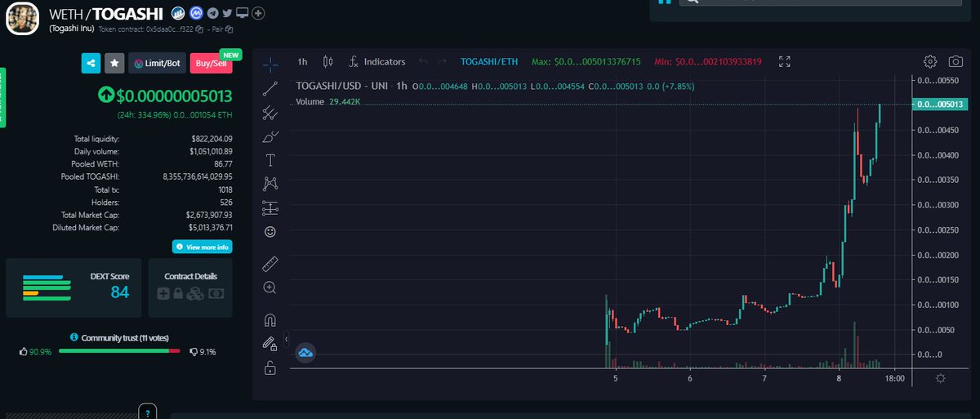Vote thumbs up on community trust
Screen dimensions: 980x419
pyautogui.click(x=24, y=352)
